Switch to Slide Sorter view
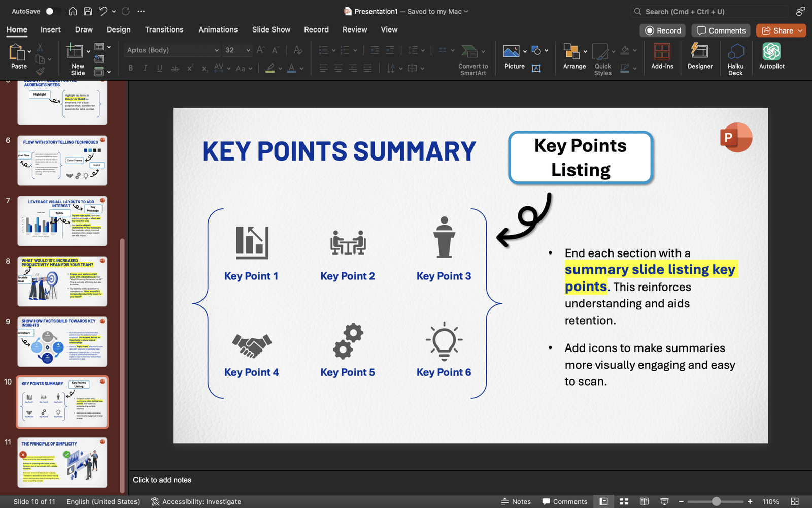Viewport: 812px width, 508px height. pos(623,501)
